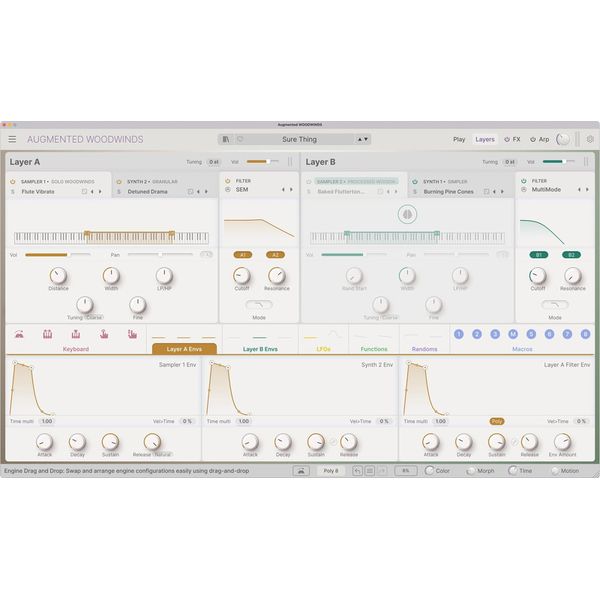Image resolution: width=600 pixels, height=600 pixels.
Task: Click the second pink Keyboard modulation icon
Action: point(47,334)
